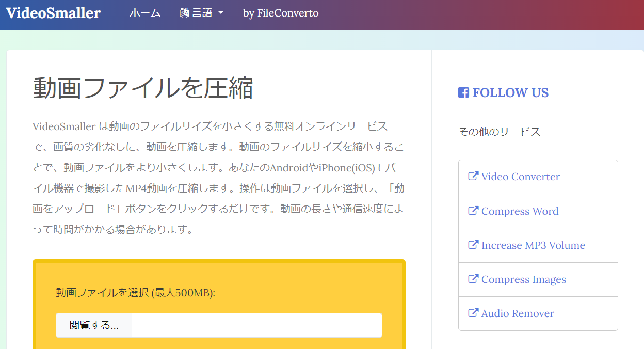This screenshot has height=349, width=644.
Task: Click the external link icon before Audio Remover
Action: tap(473, 313)
